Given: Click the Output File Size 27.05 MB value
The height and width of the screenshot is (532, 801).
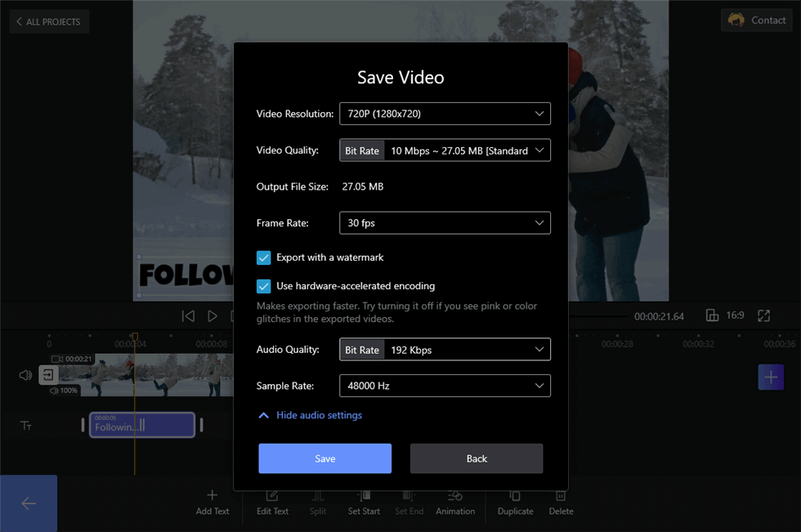Looking at the screenshot, I should (x=363, y=187).
